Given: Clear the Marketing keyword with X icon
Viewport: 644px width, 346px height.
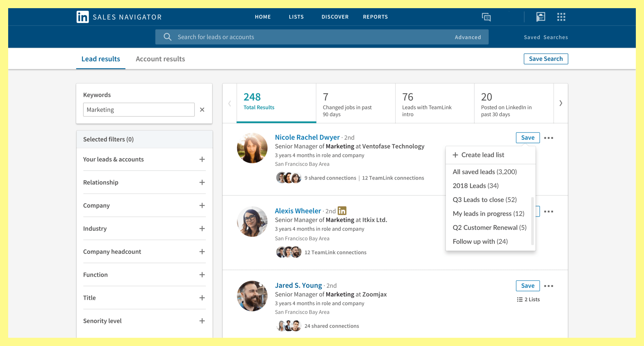Looking at the screenshot, I should [x=202, y=110].
